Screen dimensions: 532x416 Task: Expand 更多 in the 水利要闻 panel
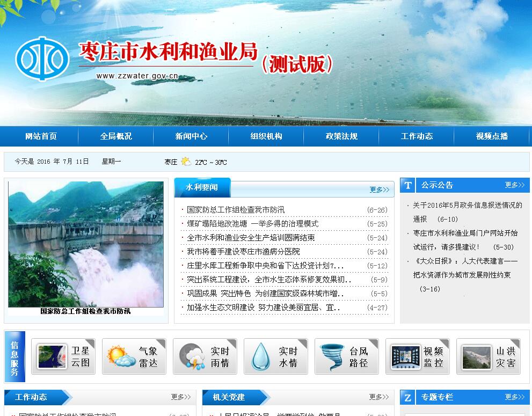(x=380, y=189)
